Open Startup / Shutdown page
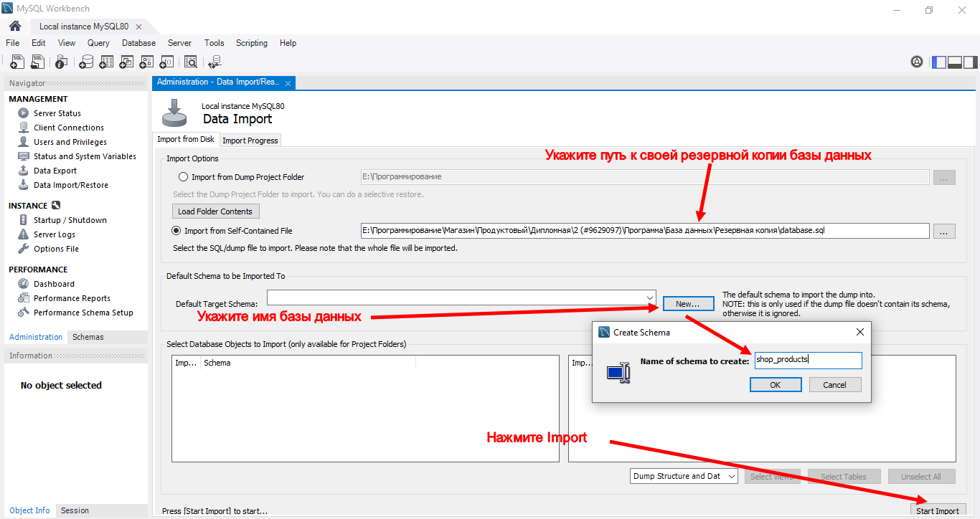980x519 pixels. (x=70, y=220)
